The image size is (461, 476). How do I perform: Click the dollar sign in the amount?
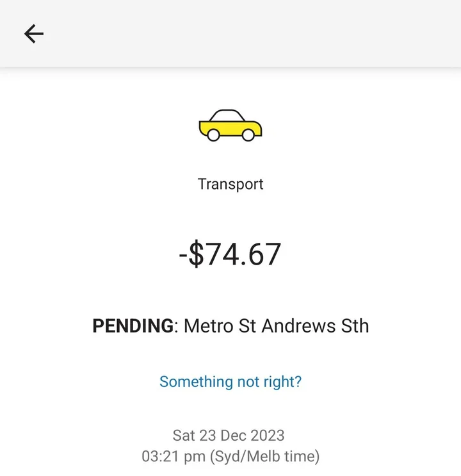click(x=197, y=254)
